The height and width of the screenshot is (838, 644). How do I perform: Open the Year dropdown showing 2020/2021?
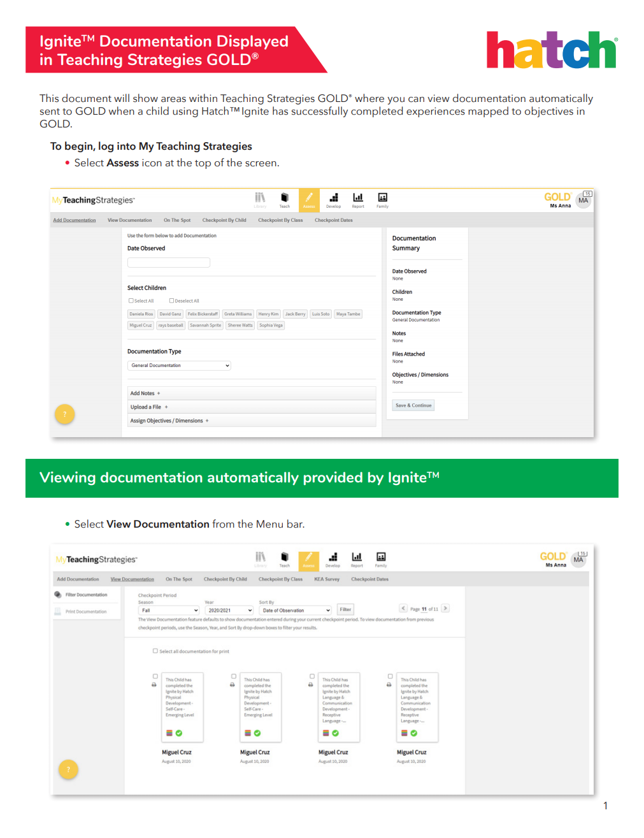(x=229, y=610)
